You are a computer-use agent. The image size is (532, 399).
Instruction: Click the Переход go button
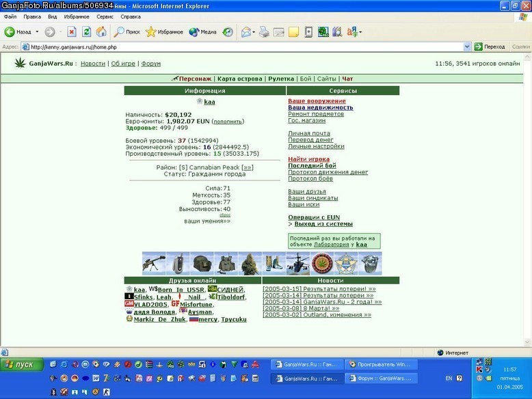(490, 46)
